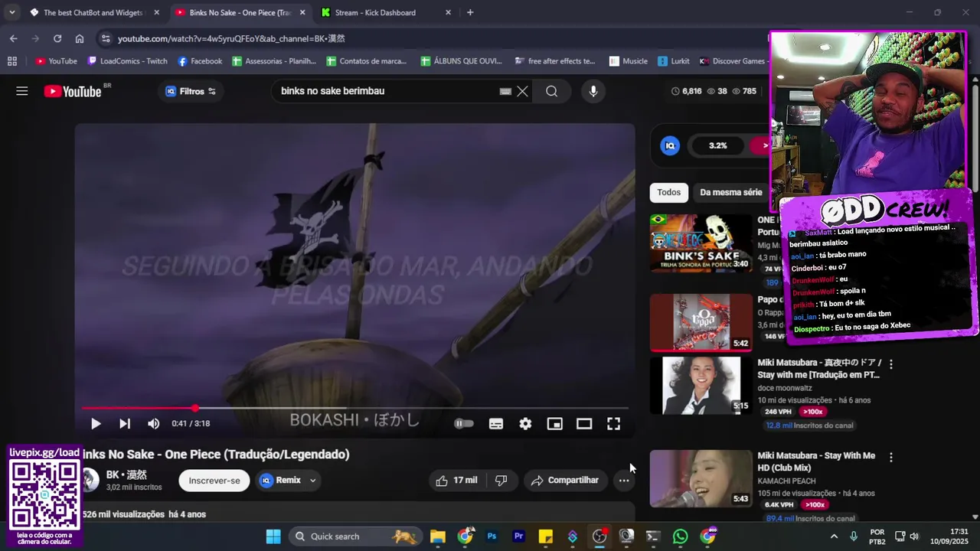Screen dimensions: 980x551
Task: Open more actions below the video
Action: pos(624,480)
